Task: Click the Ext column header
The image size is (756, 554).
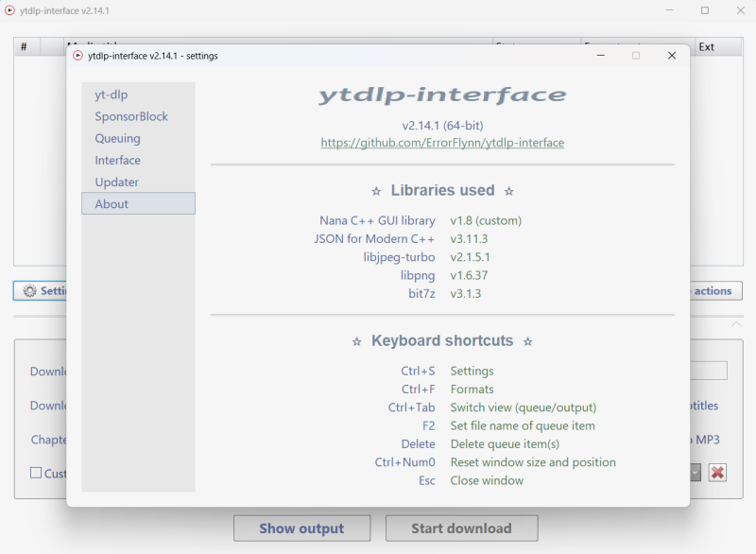Action: [707, 46]
